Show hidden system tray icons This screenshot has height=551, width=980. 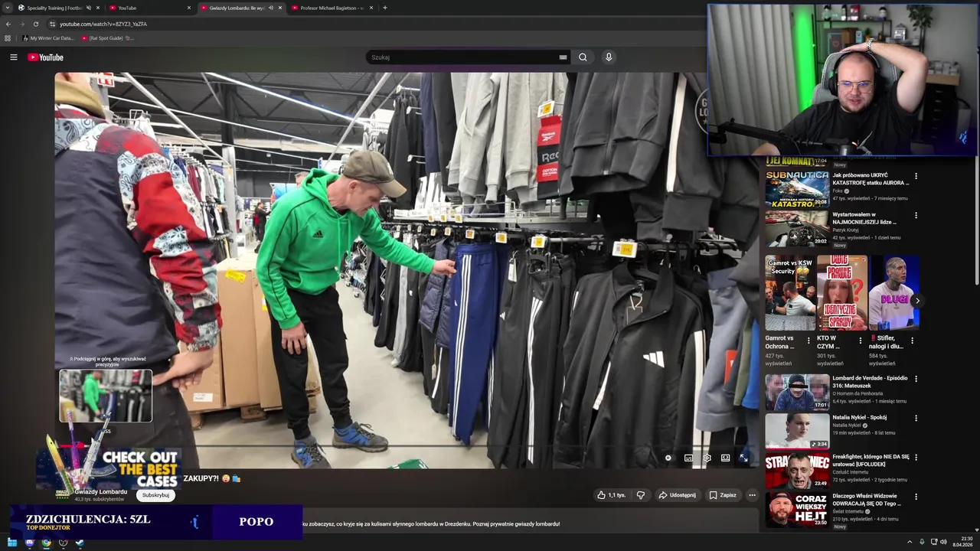tap(910, 543)
